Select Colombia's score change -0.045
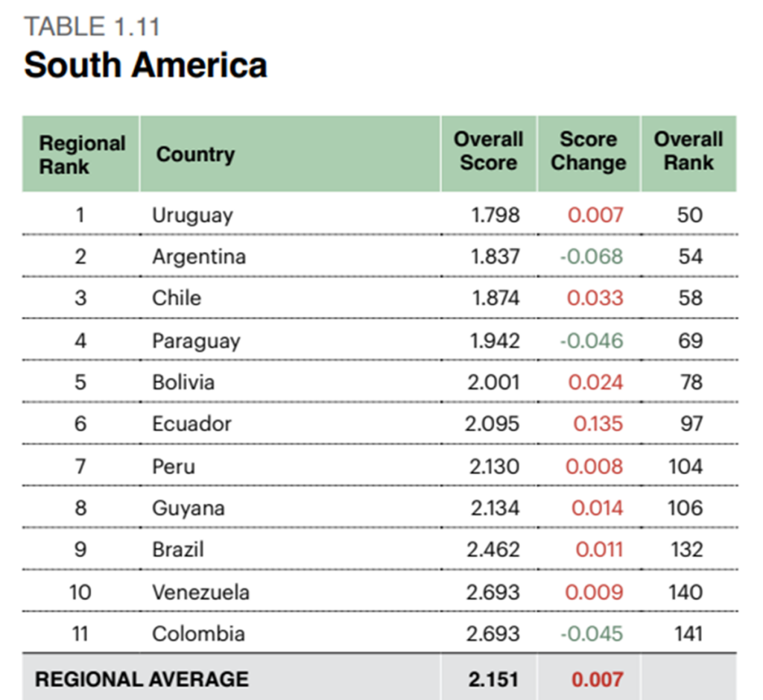 (x=591, y=634)
